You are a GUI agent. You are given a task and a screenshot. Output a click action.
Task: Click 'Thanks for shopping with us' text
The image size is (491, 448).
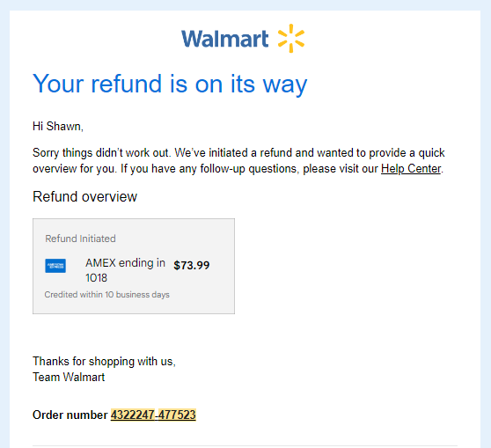pos(105,362)
